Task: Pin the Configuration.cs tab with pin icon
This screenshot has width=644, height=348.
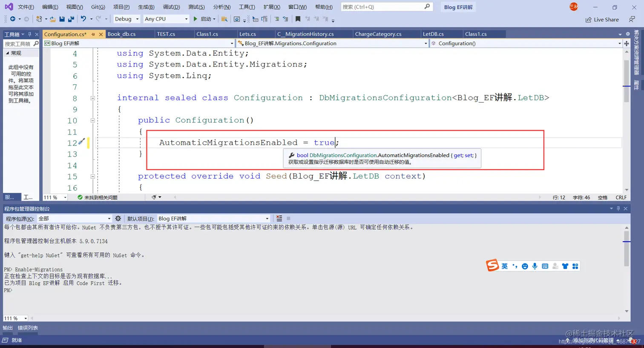Action: coord(93,34)
